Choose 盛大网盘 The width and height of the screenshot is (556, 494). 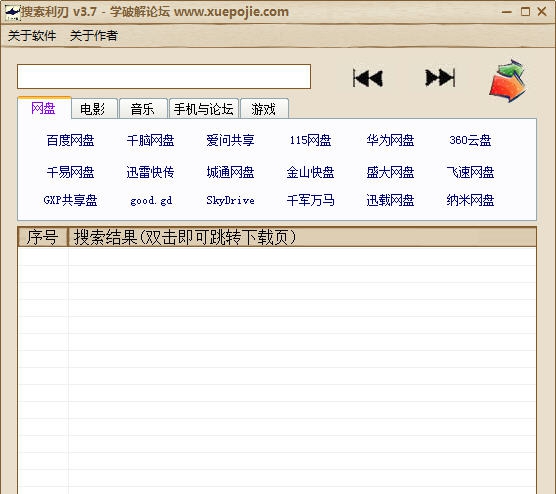[390, 172]
